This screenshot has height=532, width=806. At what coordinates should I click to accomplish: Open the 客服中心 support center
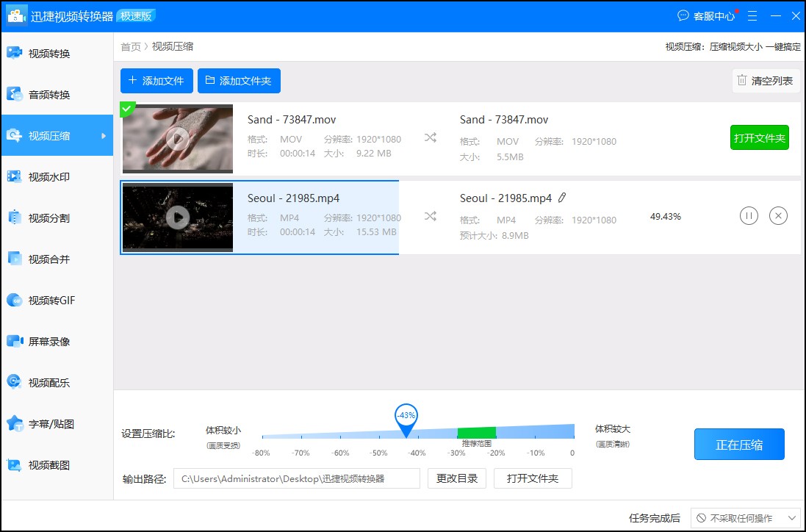coord(707,15)
